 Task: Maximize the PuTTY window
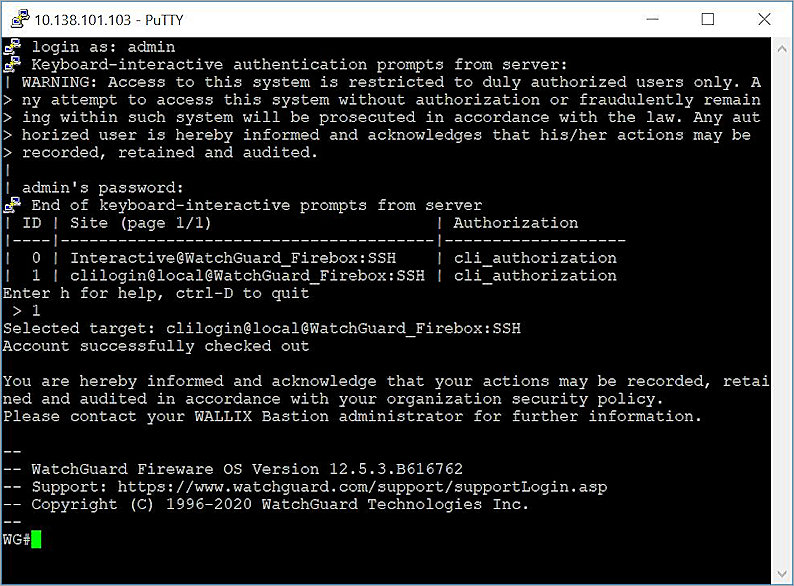708,19
